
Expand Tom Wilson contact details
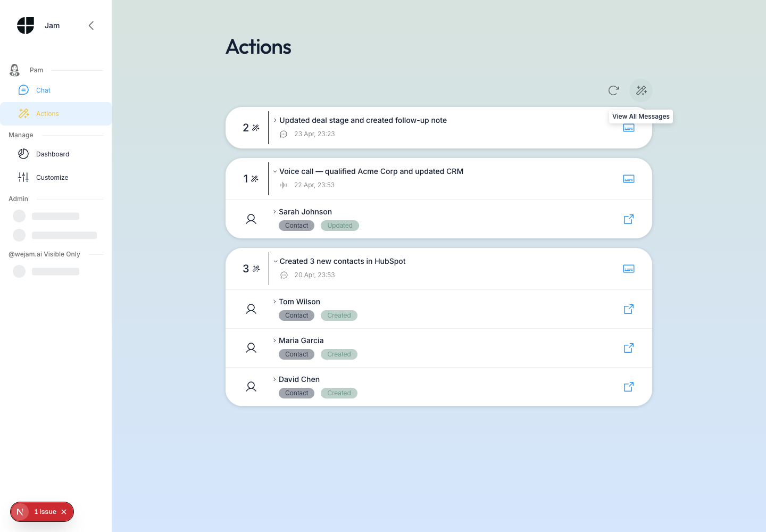click(x=274, y=302)
